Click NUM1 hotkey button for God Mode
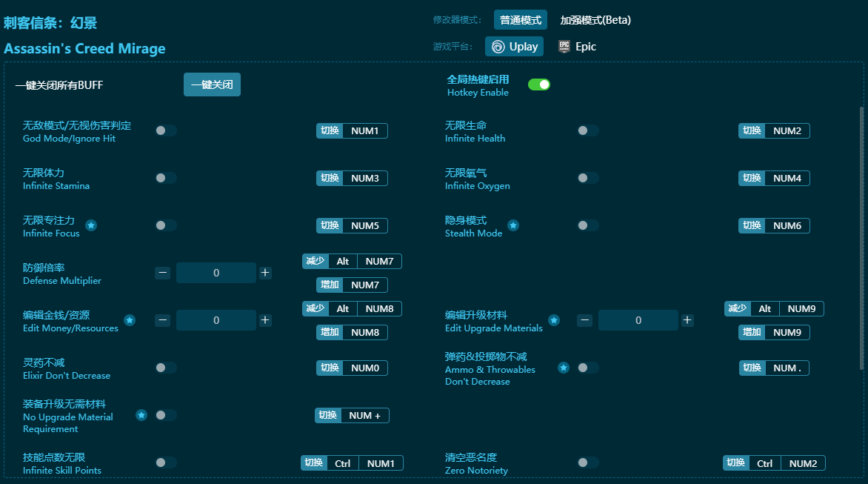This screenshot has width=868, height=484. 364,131
